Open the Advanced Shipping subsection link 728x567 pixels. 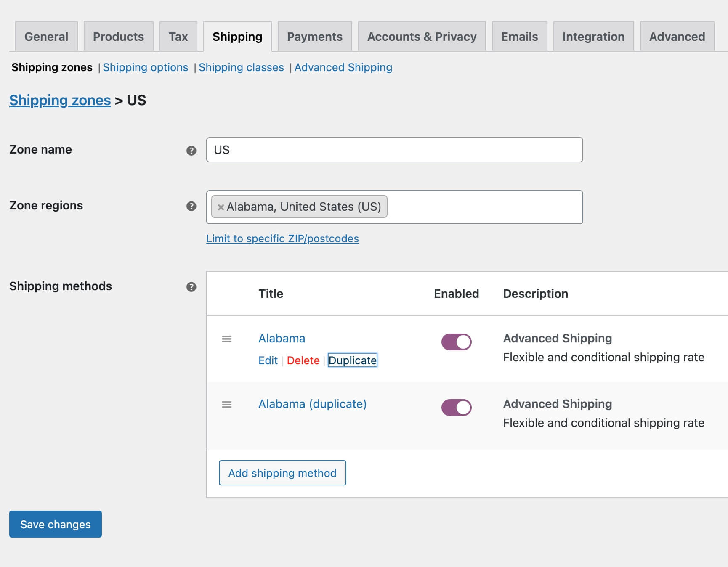[343, 67]
